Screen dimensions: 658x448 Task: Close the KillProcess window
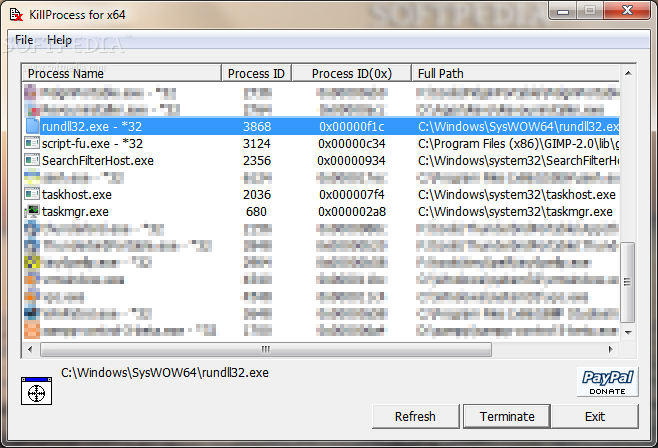627,10
